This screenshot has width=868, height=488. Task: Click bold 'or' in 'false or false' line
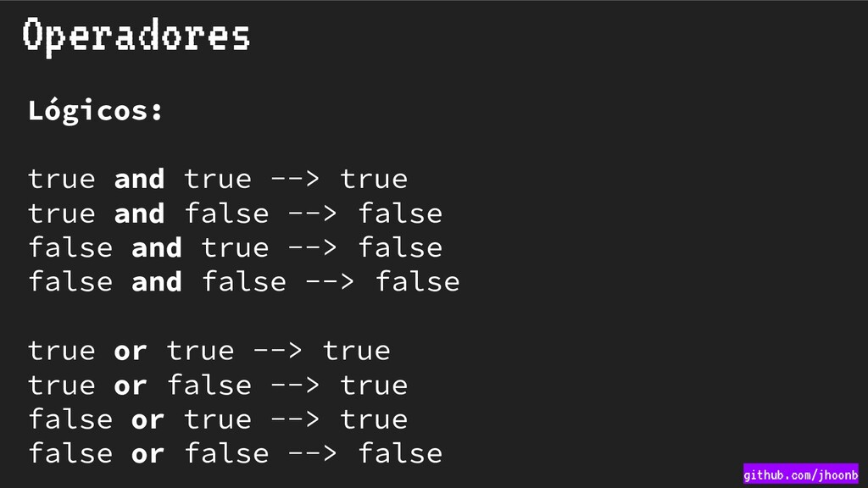pyautogui.click(x=147, y=455)
